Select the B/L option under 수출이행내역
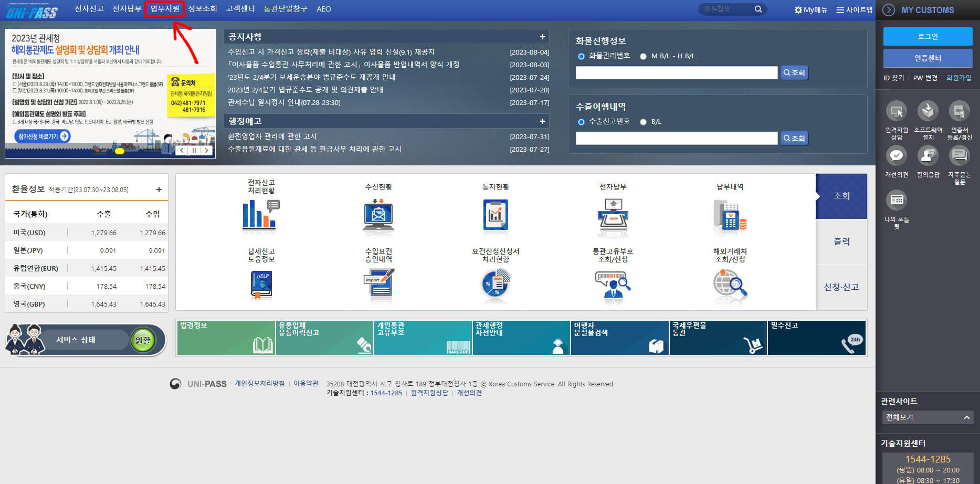This screenshot has width=980, height=484. [x=643, y=121]
